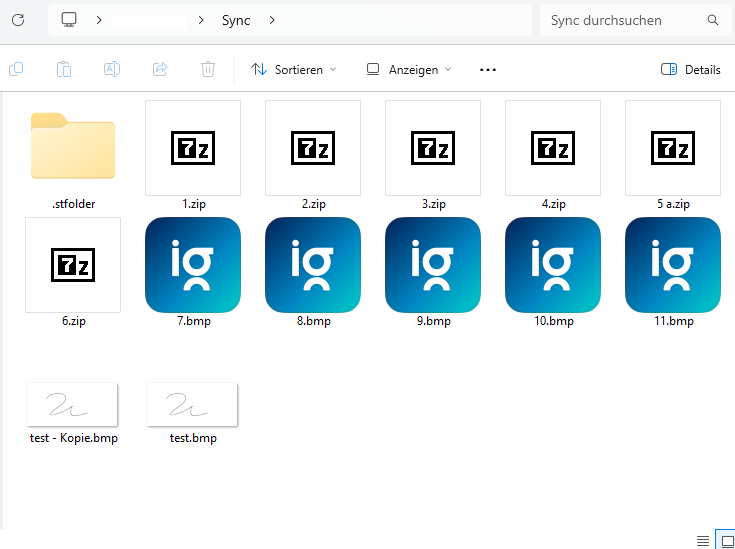Click the Share toolbar icon
The width and height of the screenshot is (735, 549).
(160, 69)
